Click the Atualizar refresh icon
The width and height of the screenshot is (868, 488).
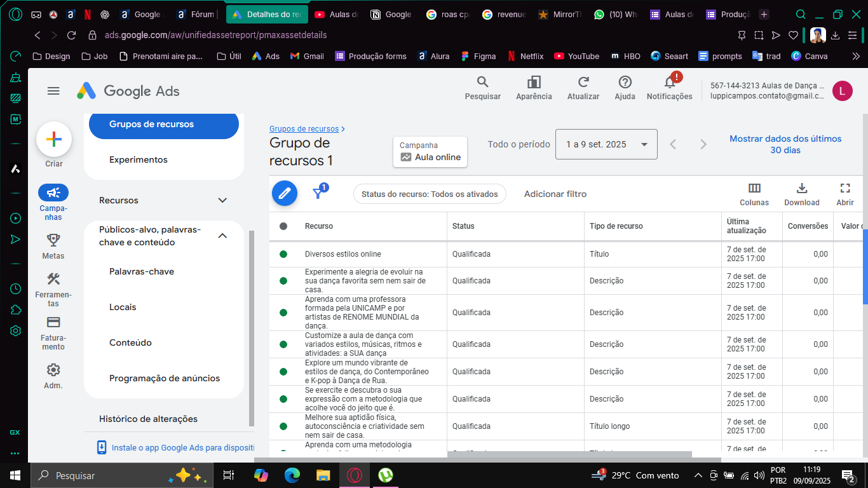[583, 82]
